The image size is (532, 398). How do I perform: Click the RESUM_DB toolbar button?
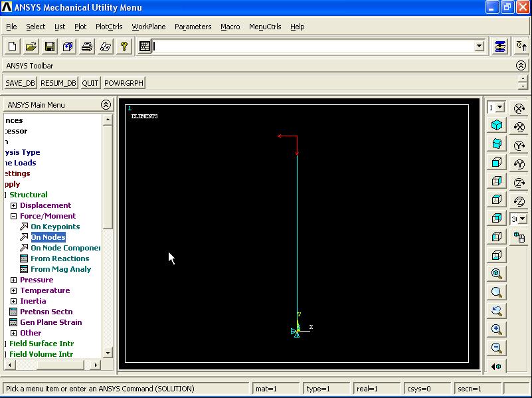[x=58, y=83]
